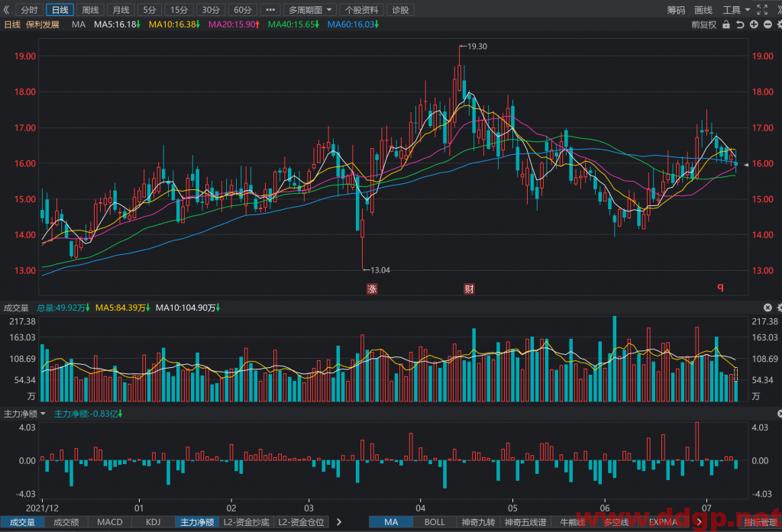Select the 多空线 overlay tab
This screenshot has height=532, width=782.
(616, 522)
